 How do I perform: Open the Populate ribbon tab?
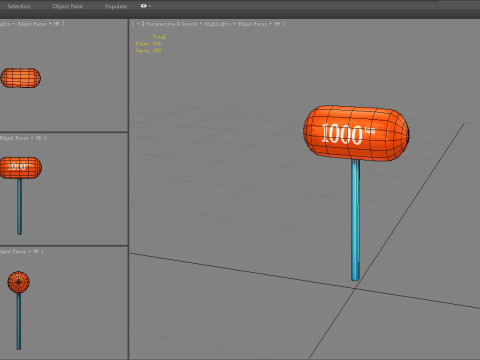116,6
